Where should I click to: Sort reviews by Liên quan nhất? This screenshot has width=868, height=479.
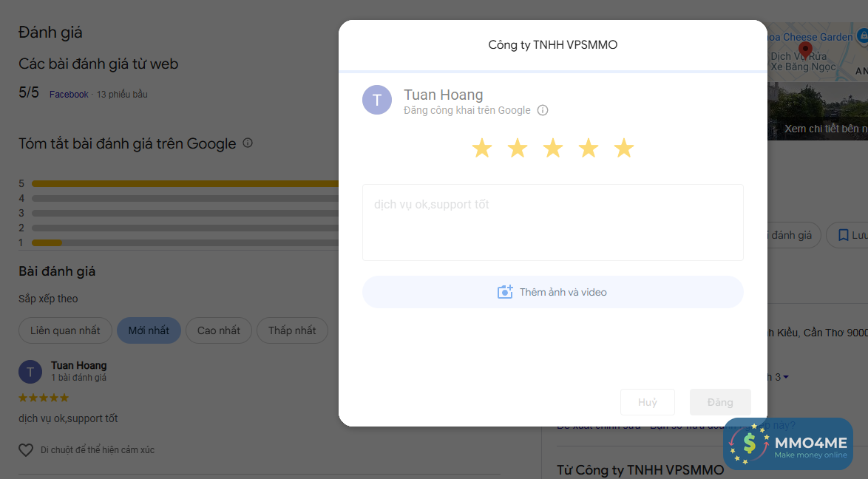click(65, 330)
